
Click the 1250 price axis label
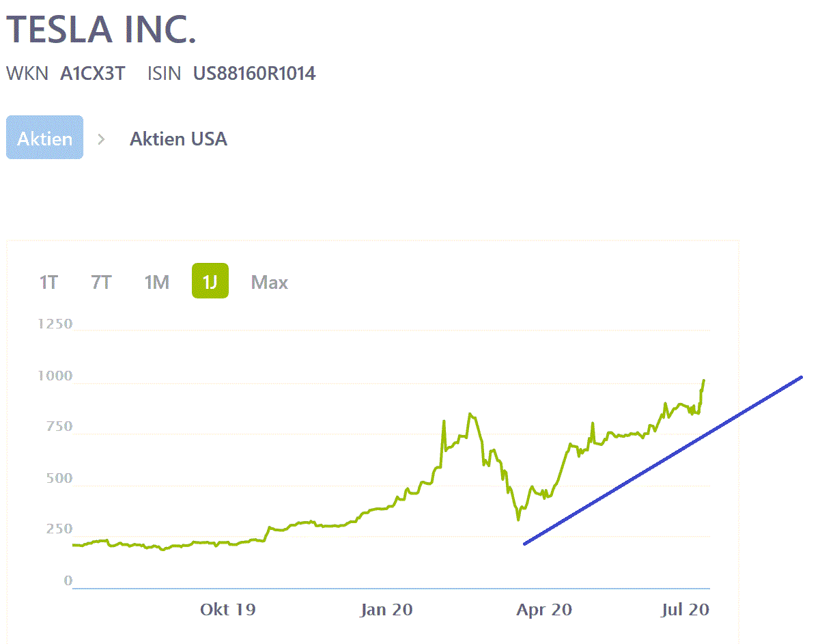(x=55, y=324)
